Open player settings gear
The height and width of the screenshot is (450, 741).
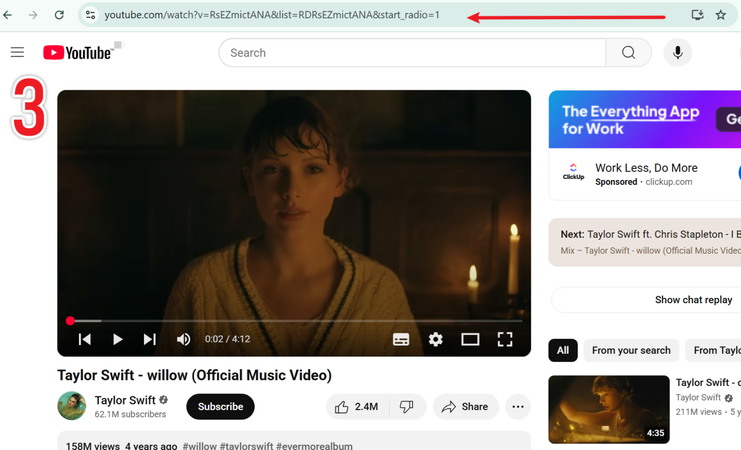click(436, 339)
